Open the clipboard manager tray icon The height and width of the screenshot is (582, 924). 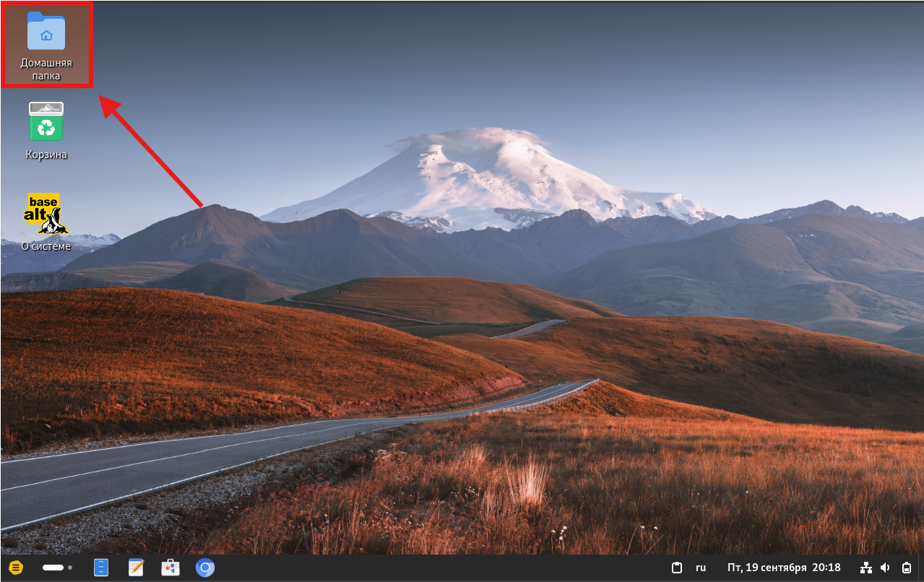click(677, 568)
